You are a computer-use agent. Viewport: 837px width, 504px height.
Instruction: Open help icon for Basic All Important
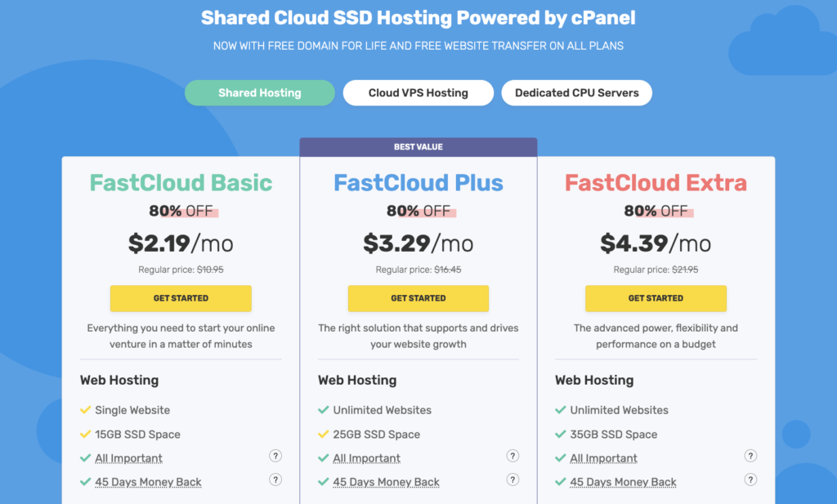[x=275, y=456]
